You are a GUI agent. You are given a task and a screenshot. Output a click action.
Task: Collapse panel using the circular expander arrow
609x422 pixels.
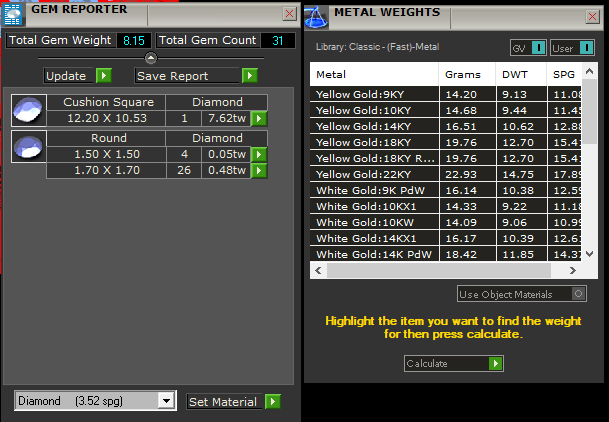[x=151, y=58]
